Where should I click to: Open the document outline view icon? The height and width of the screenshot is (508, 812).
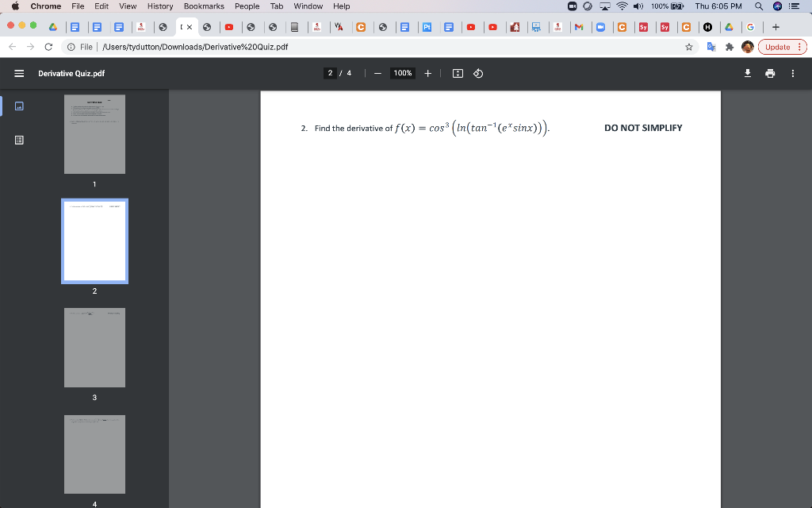(19, 140)
